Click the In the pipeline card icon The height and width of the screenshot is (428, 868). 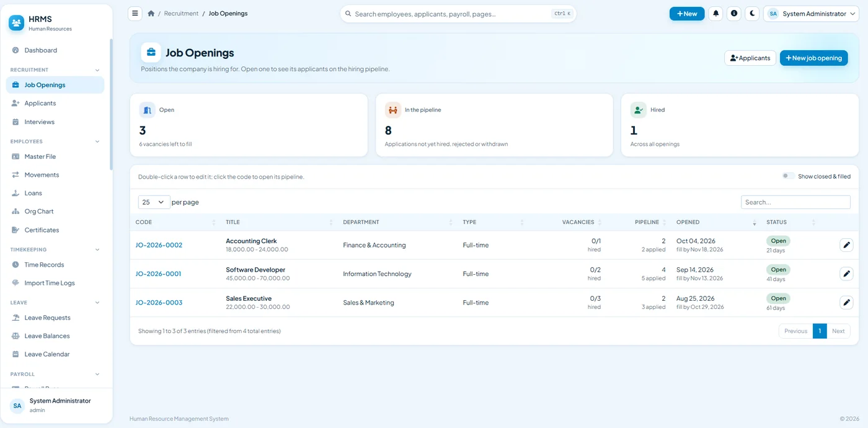tap(393, 110)
